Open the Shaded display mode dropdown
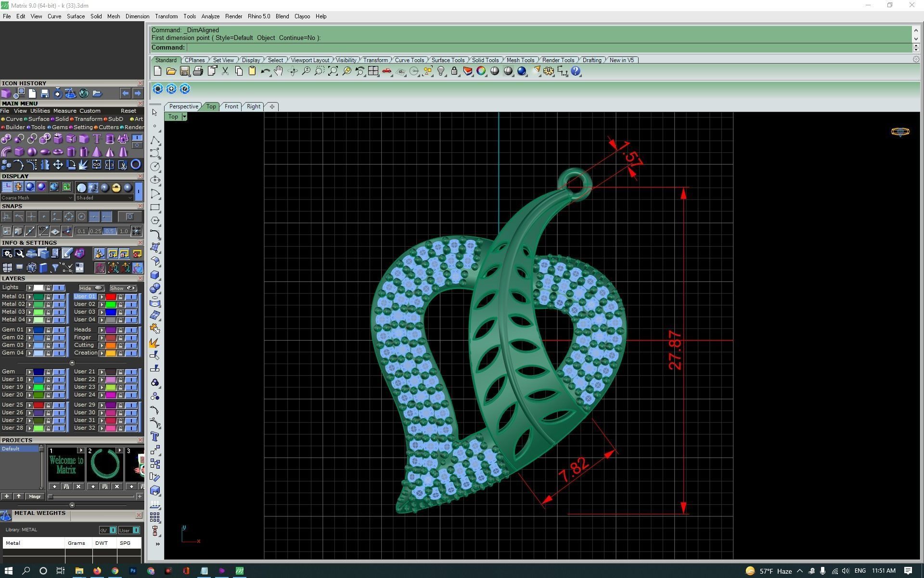924x578 pixels. (x=104, y=197)
